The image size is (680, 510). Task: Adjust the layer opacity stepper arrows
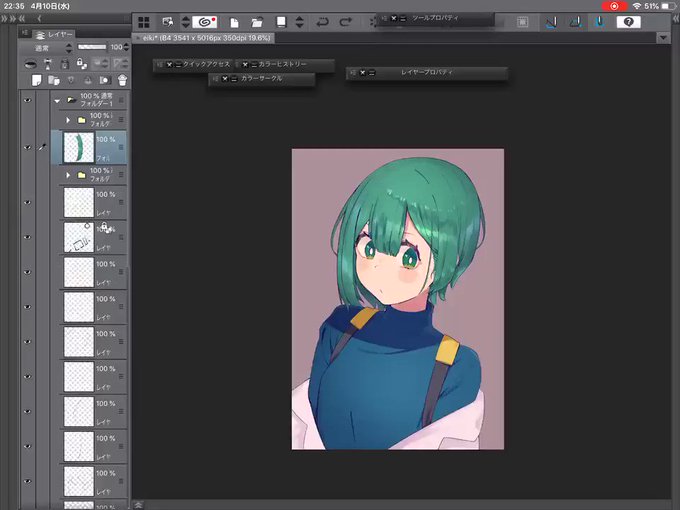pyautogui.click(x=126, y=47)
